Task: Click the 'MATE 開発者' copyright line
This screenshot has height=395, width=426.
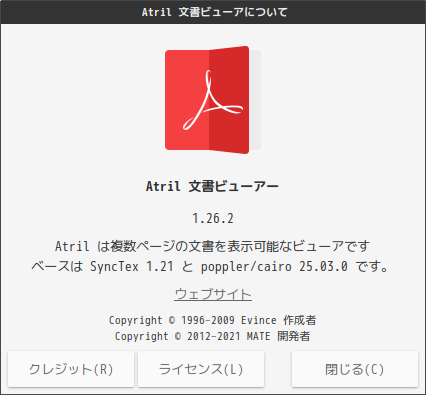Action: 212,336
